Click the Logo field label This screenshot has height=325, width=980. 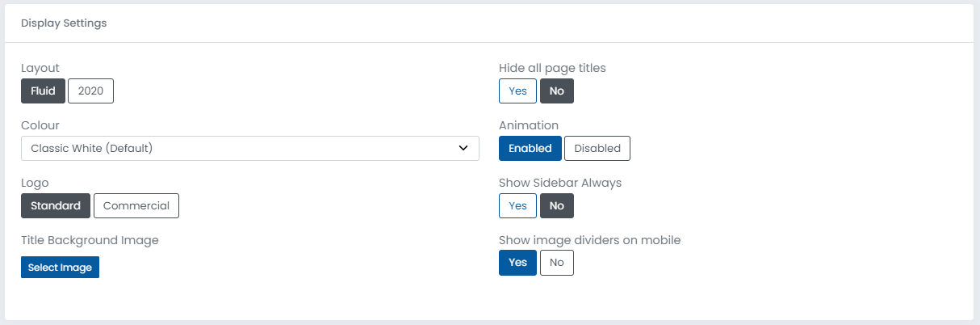coord(35,183)
